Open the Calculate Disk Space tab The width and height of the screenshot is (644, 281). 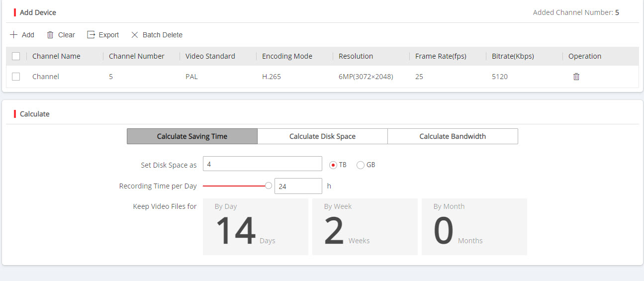click(322, 136)
